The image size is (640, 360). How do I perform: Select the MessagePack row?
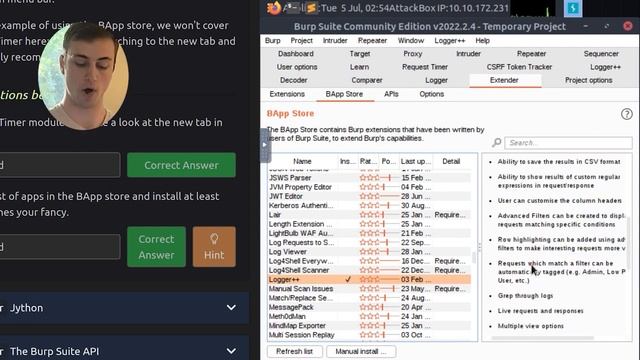(369, 307)
